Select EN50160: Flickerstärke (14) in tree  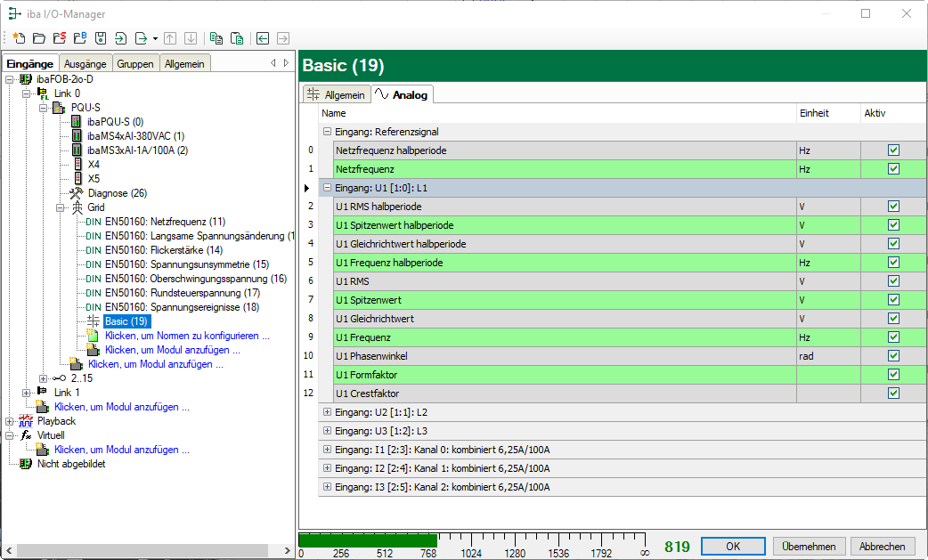click(163, 250)
